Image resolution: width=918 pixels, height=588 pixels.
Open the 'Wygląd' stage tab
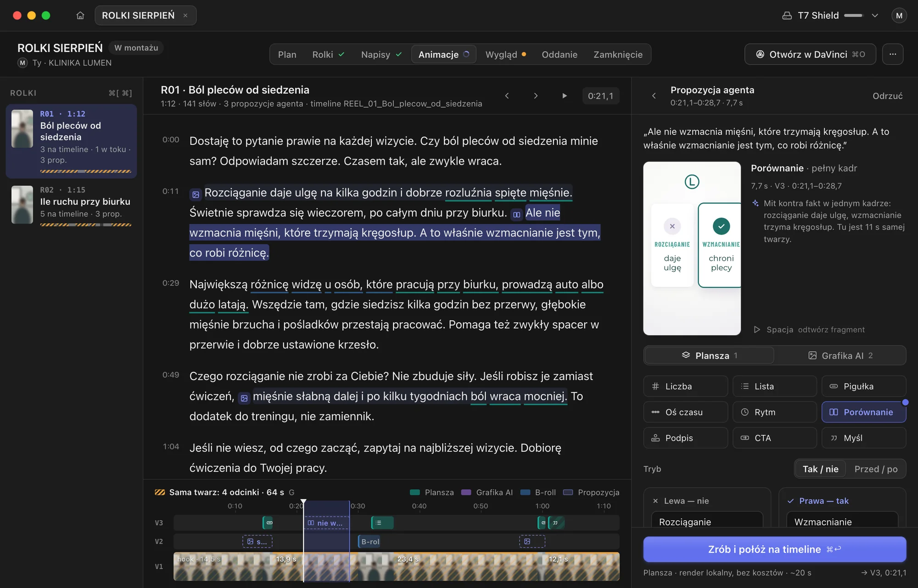click(x=505, y=54)
